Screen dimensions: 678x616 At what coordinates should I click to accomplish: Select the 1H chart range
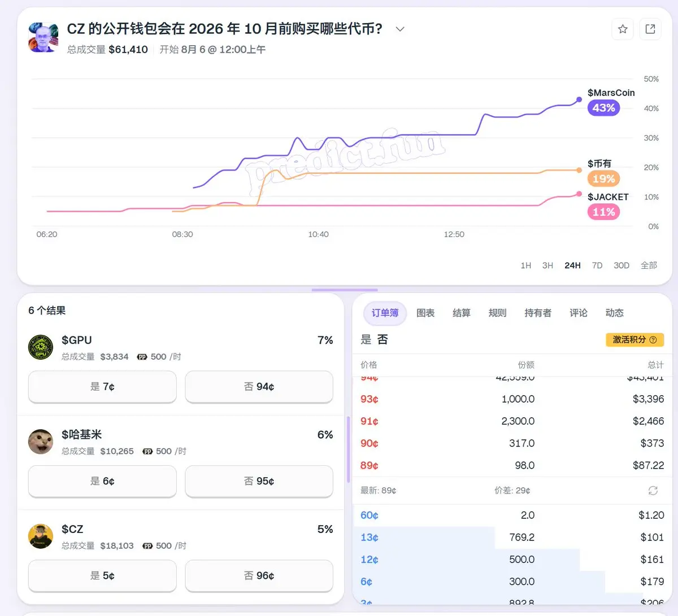coord(526,265)
